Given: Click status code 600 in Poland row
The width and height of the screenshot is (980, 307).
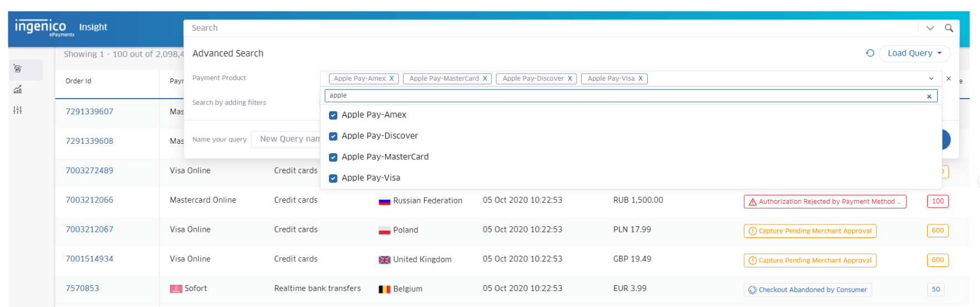Looking at the screenshot, I should (x=938, y=231).
